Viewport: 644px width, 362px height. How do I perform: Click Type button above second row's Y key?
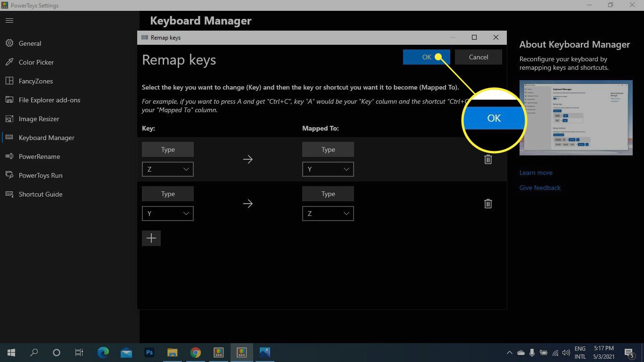coord(168,194)
